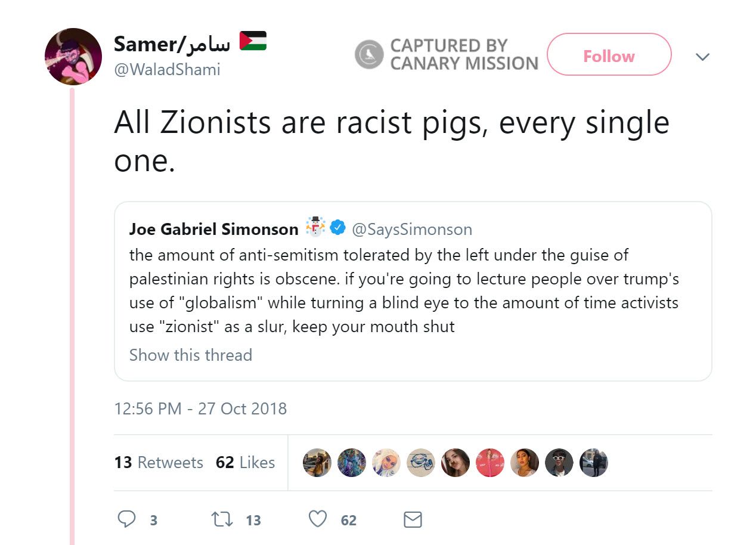
Task: View the 13 Retweets list
Action: tap(159, 462)
